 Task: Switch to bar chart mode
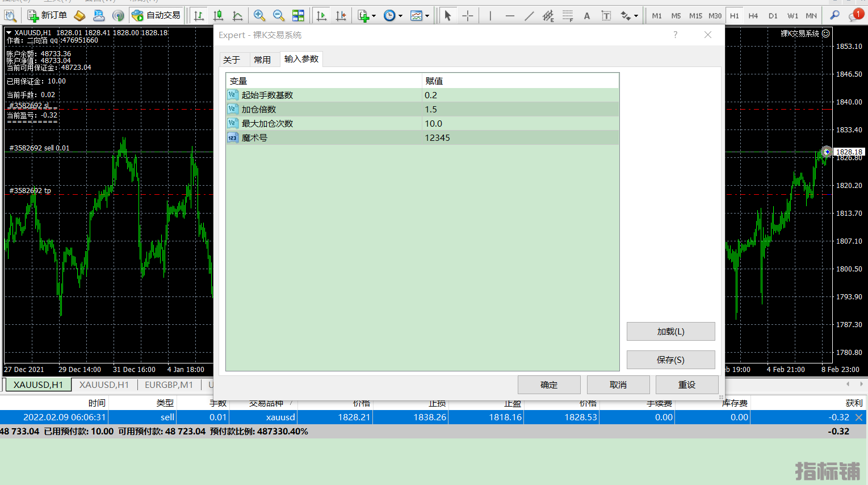coord(199,16)
